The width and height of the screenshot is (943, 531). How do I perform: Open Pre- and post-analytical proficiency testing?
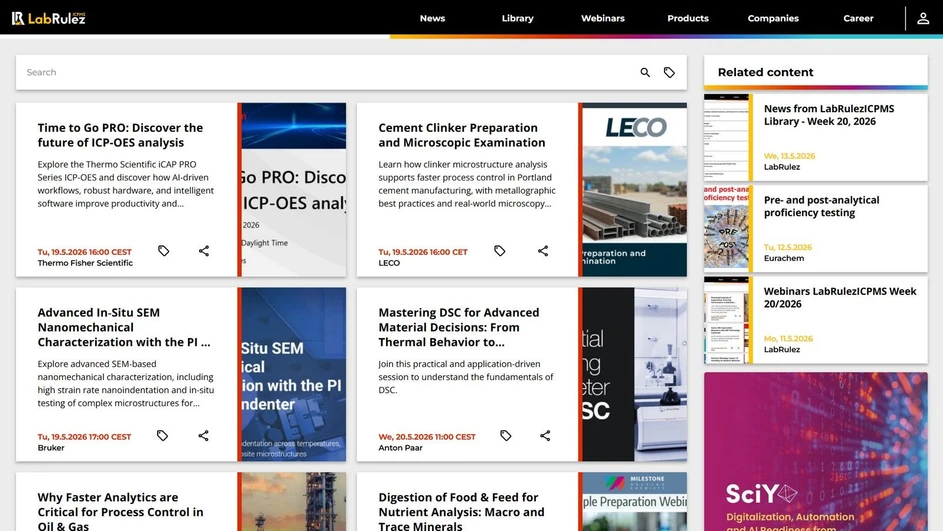coord(822,206)
